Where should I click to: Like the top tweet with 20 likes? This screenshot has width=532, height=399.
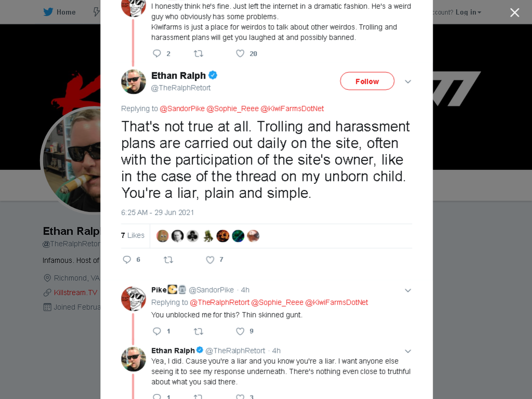(x=240, y=54)
